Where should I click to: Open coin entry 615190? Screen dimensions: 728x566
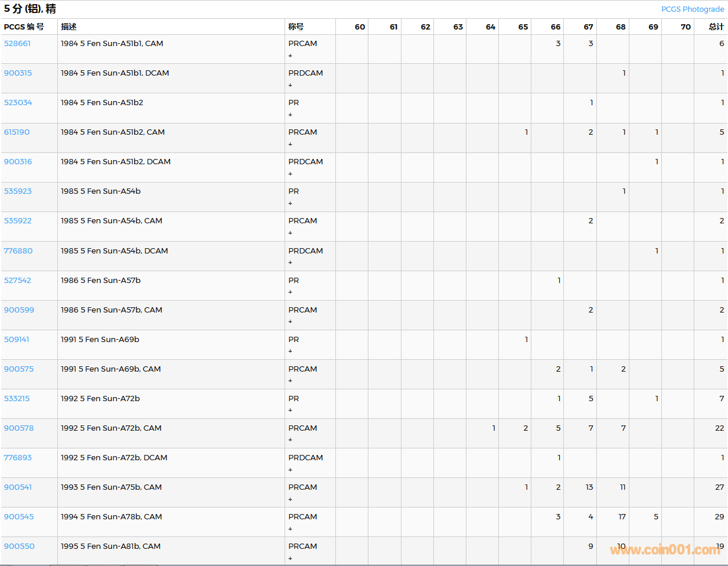click(x=17, y=132)
